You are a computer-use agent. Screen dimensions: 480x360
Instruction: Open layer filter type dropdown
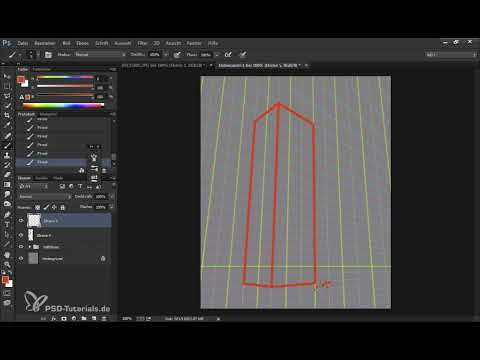pos(33,186)
